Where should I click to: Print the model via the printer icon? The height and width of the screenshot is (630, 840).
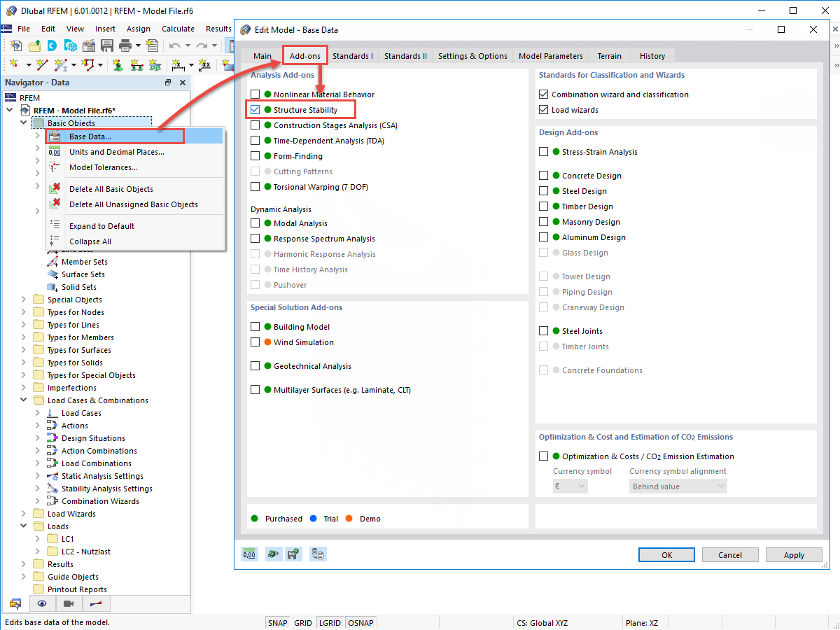pos(125,45)
